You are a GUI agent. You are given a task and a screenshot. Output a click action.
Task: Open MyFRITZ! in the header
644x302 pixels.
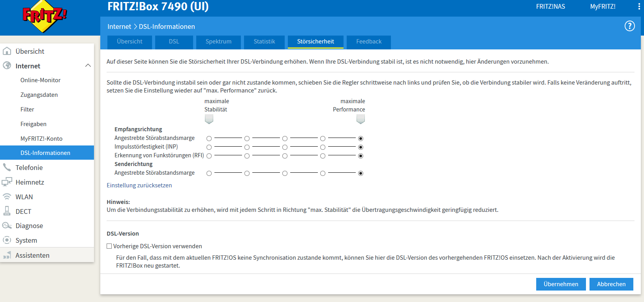coord(603,6)
